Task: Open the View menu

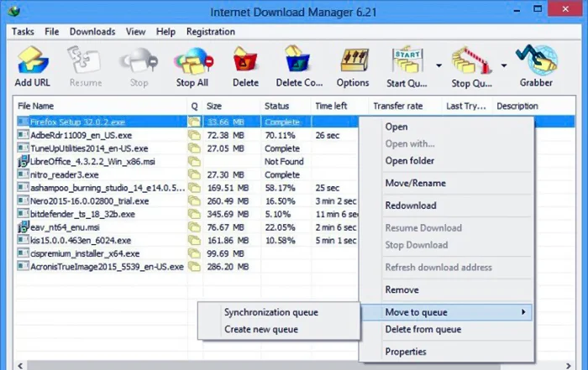Action: click(135, 31)
